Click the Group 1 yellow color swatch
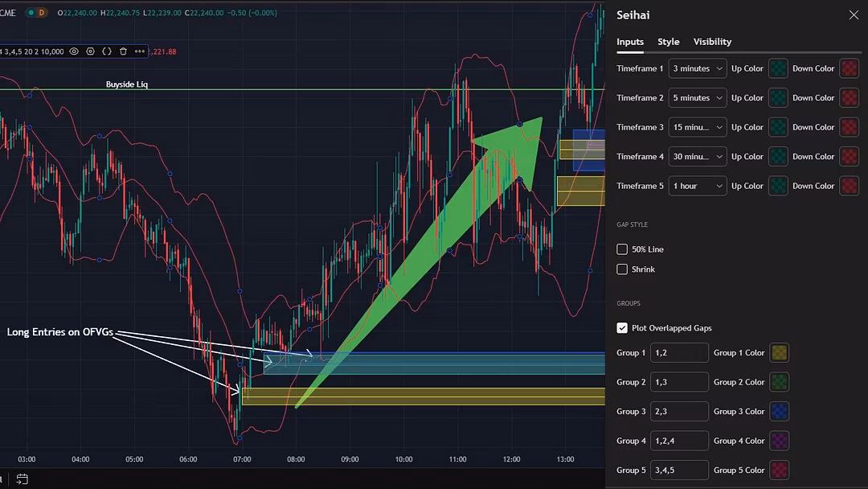 [779, 353]
